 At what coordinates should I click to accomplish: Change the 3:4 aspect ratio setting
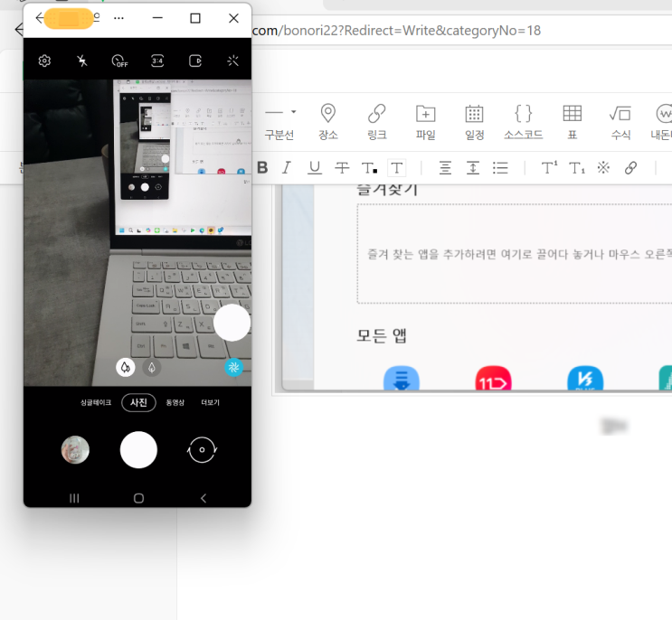157,61
